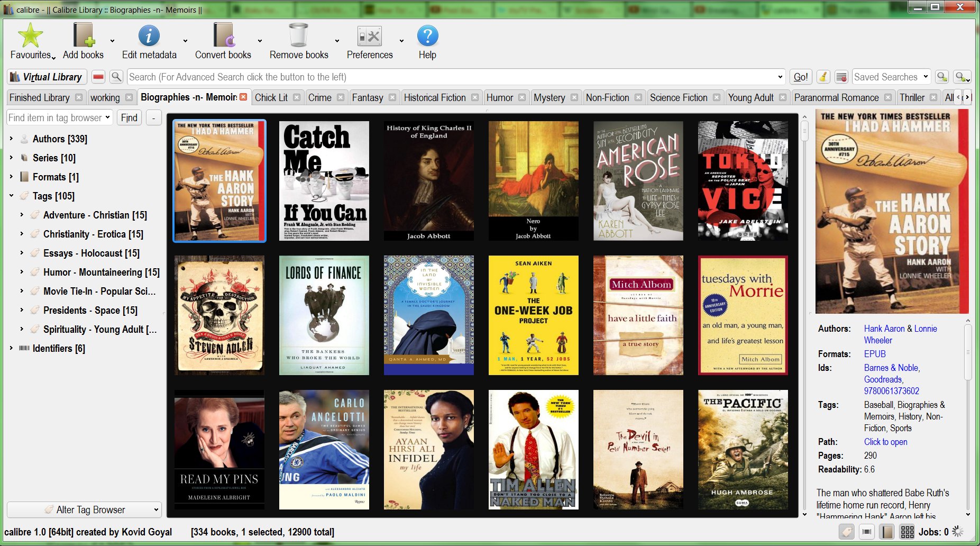Click the Remove books trash icon

click(298, 36)
